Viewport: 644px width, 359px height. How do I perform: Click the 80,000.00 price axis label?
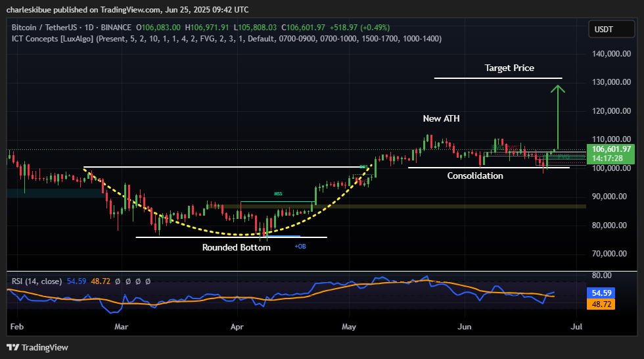click(609, 225)
